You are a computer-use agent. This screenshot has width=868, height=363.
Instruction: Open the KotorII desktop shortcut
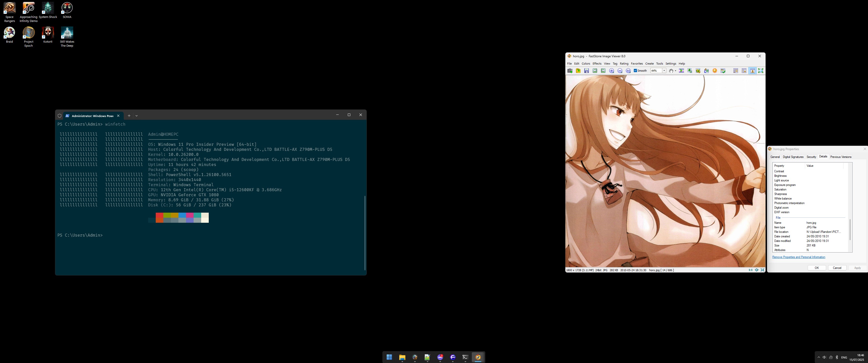coord(48,35)
